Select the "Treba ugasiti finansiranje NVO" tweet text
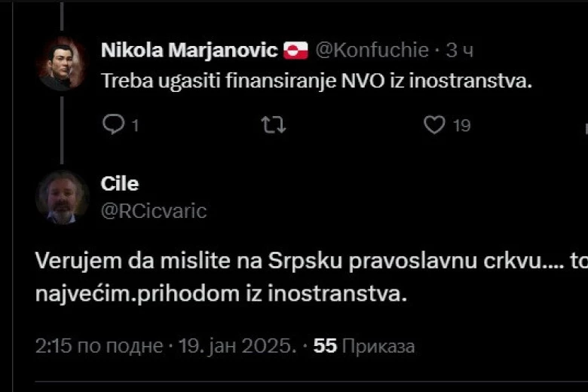Viewport: 588px width, 392px height. click(317, 82)
